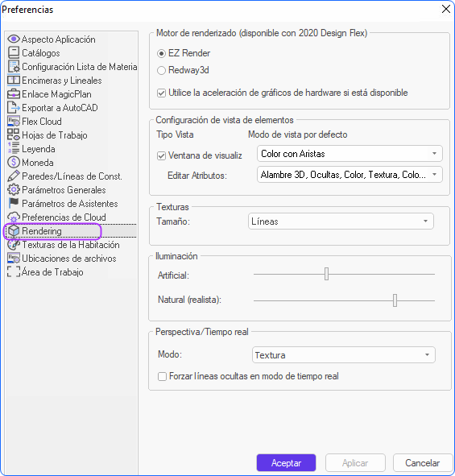Click the Cancelar button
Image resolution: width=455 pixels, height=476 pixels.
423,462
